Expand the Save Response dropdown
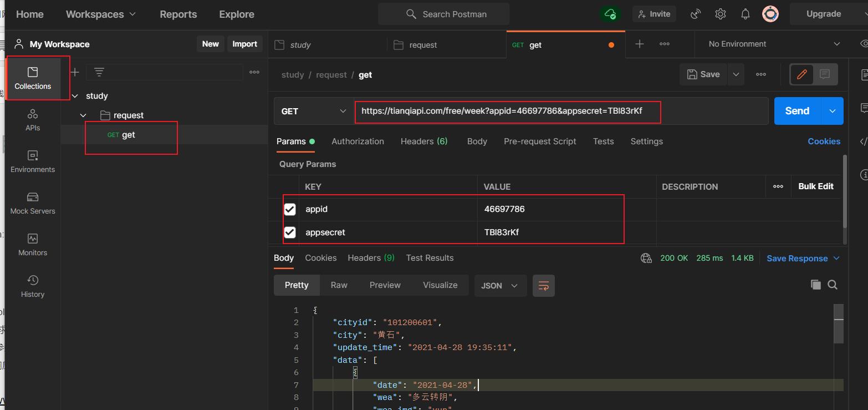Viewport: 868px width, 410px height. 803,259
